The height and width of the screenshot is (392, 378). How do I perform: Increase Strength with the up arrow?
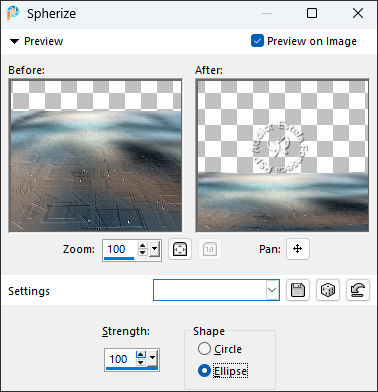[x=141, y=355]
